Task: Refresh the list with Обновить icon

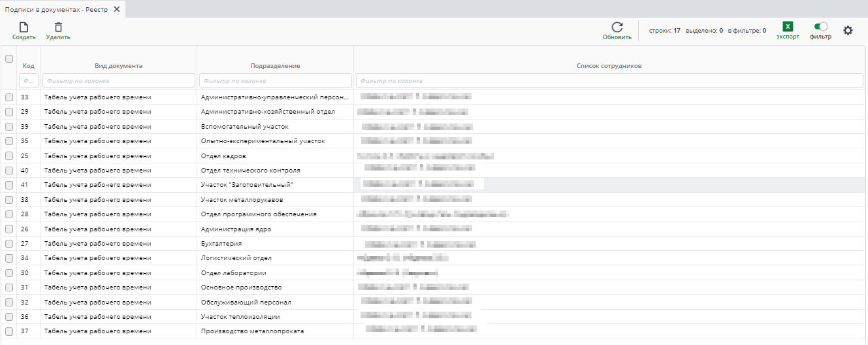Action: point(617,27)
